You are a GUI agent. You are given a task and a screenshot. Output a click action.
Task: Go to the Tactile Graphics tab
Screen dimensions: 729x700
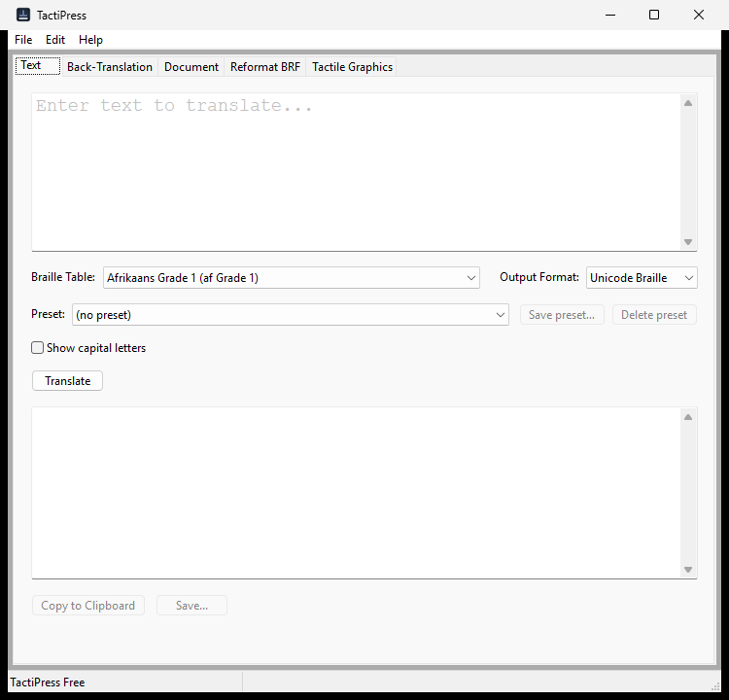click(x=352, y=67)
